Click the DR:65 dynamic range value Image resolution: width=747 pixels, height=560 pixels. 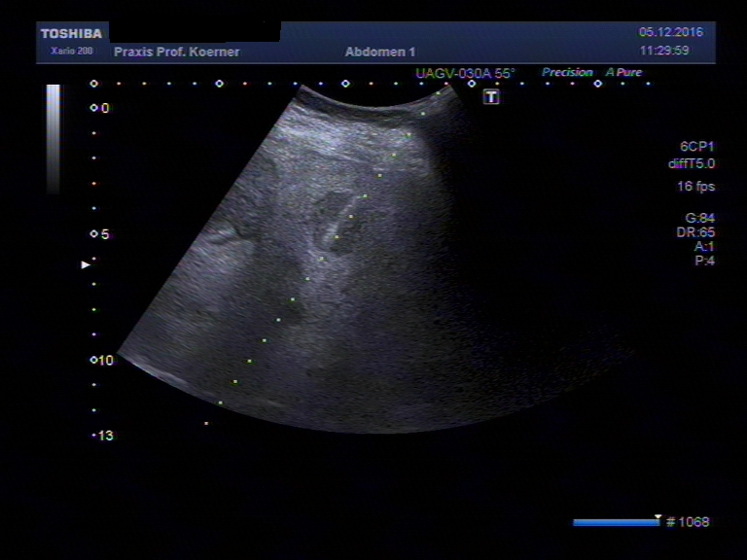695,232
